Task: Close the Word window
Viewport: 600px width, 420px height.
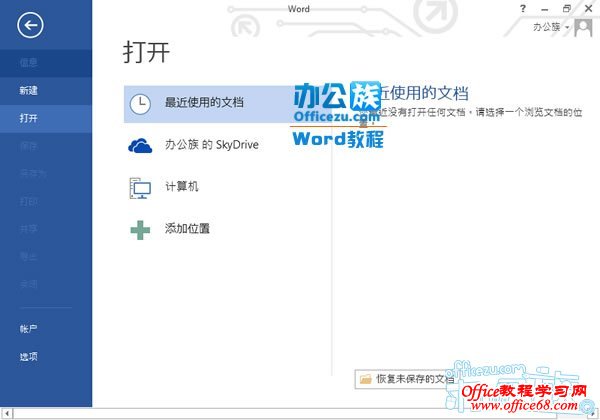Action: (589, 8)
